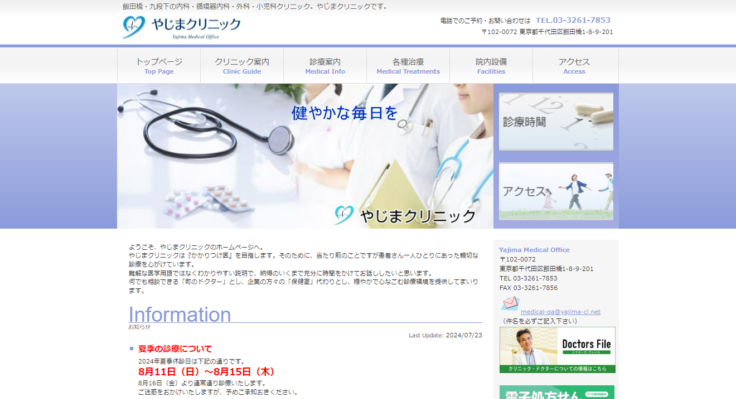
Task: Click the Yajima Medical Office sidebar title
Action: (534, 250)
